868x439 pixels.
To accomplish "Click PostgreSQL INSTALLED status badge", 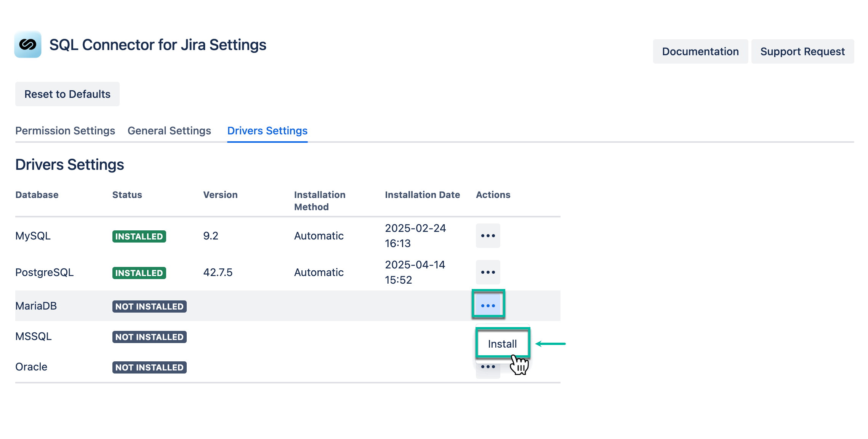I will point(139,273).
